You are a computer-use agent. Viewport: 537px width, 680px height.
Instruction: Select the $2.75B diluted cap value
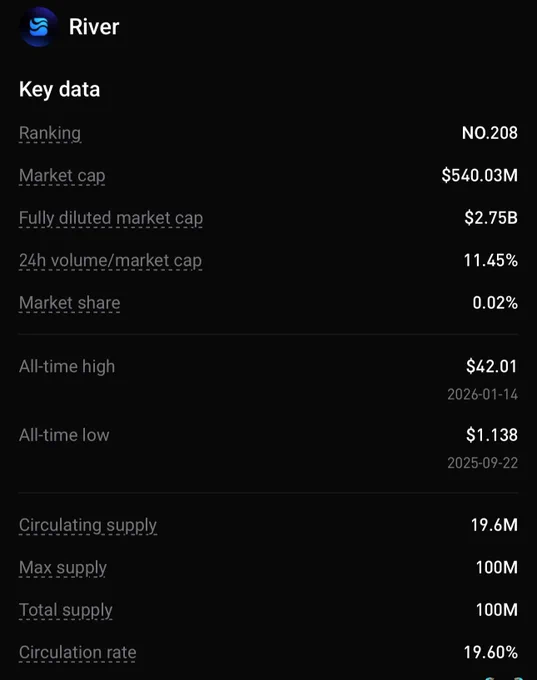click(491, 218)
